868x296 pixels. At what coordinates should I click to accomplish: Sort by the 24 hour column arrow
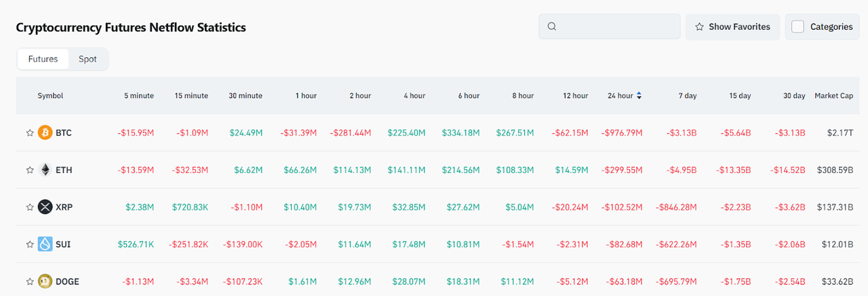(639, 96)
